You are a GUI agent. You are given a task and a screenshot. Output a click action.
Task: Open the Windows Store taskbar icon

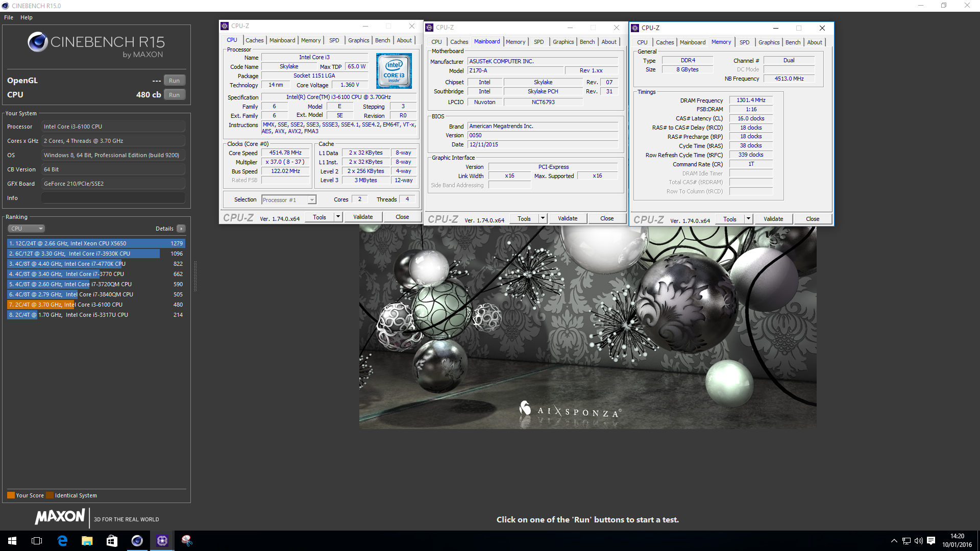click(x=112, y=541)
